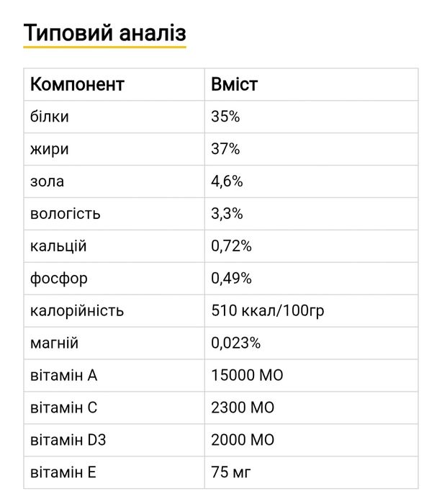Select the "75 мг" value
Image resolution: width=442 pixels, height=504 pixels.
click(231, 473)
